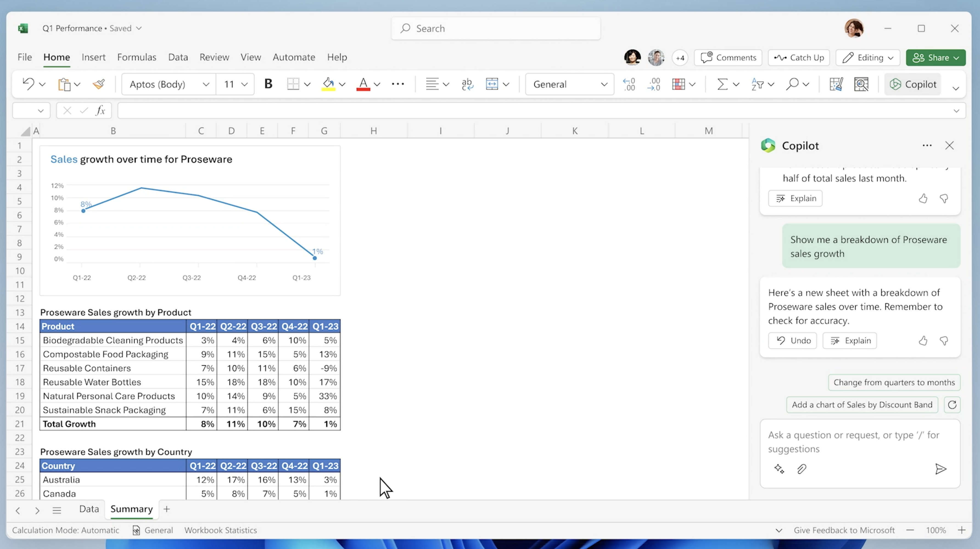Click Undo in the Copilot response

coord(793,340)
